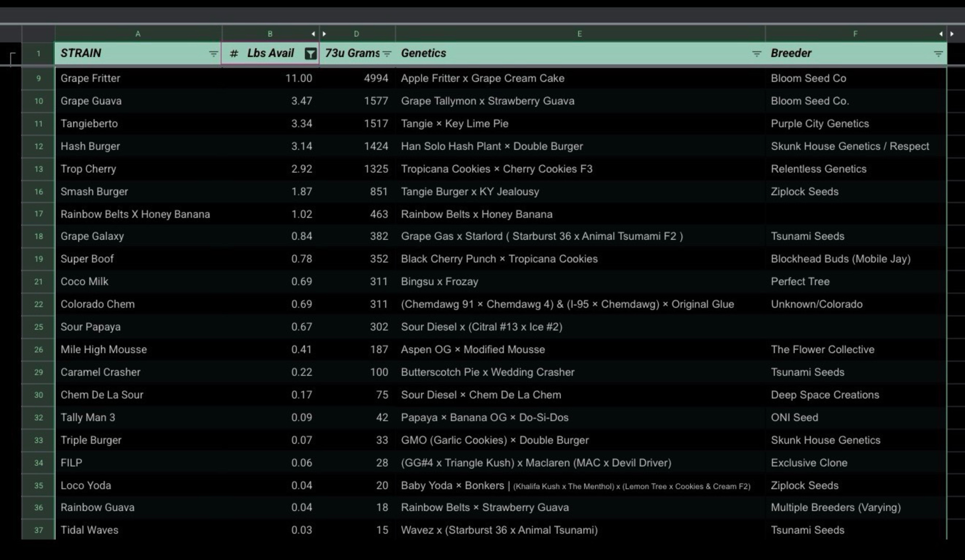Click the left-pointing arrow in column F header
Screen dimensions: 965x560
(941, 34)
